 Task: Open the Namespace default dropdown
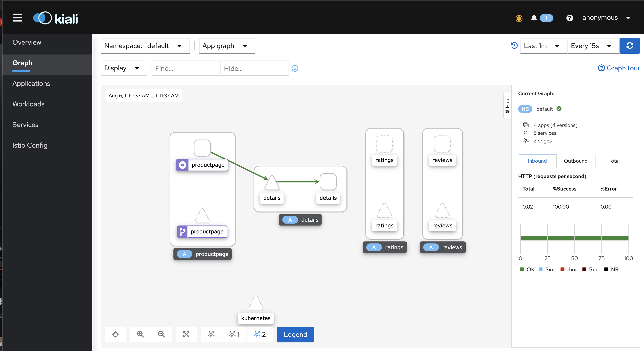click(x=145, y=46)
